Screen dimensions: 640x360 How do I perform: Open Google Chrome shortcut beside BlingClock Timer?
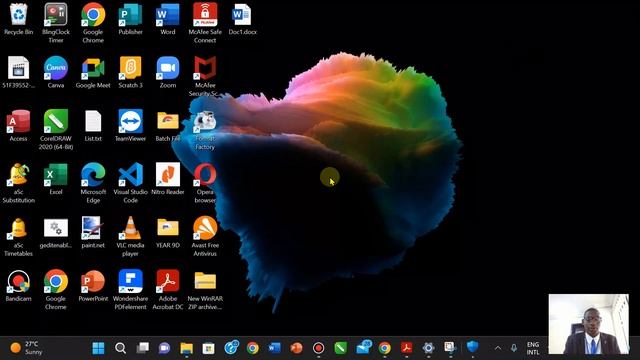tap(93, 23)
